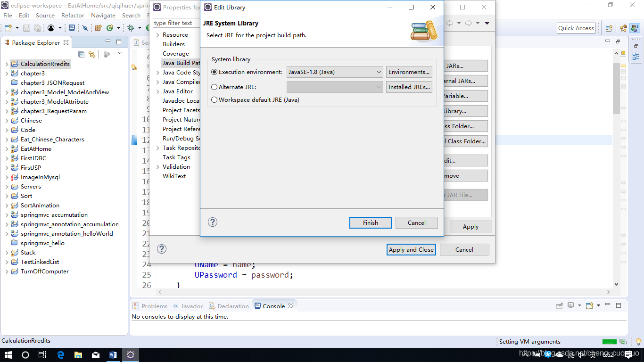
Task: Open Package Explorer view menu triangle
Action: coord(120,53)
